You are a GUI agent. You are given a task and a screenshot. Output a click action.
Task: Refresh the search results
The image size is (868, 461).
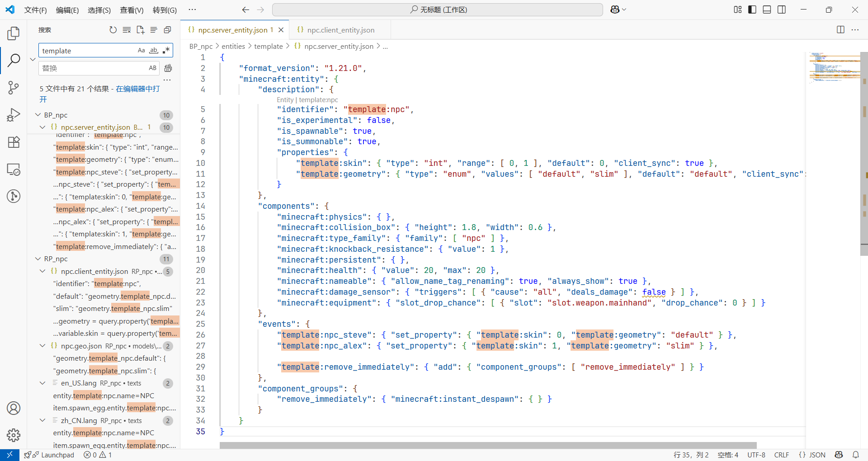pyautogui.click(x=113, y=30)
